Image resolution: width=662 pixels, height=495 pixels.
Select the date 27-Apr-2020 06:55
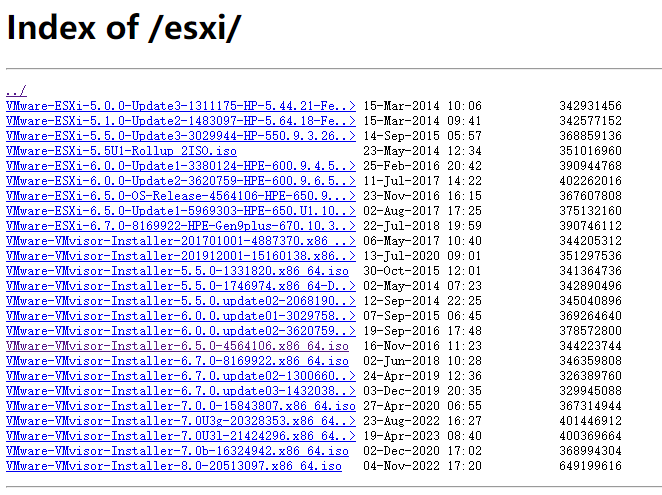422,406
